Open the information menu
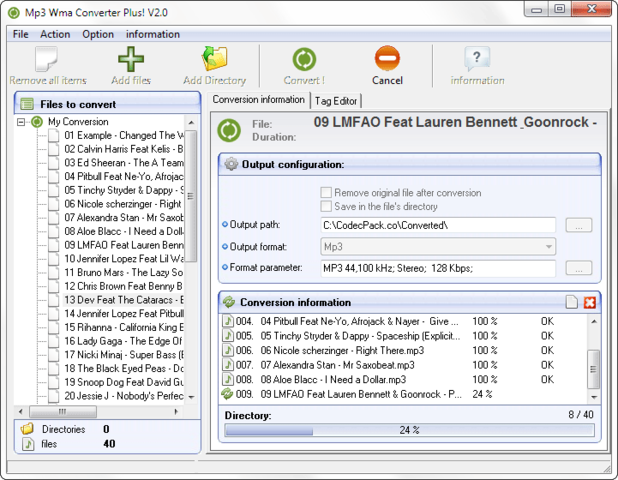 click(x=153, y=34)
